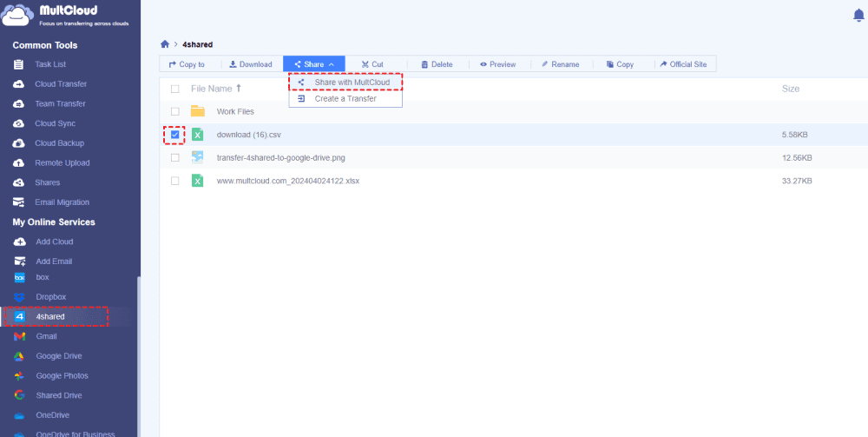The image size is (868, 437).
Task: Click the 5.58KB size value
Action: point(797,135)
